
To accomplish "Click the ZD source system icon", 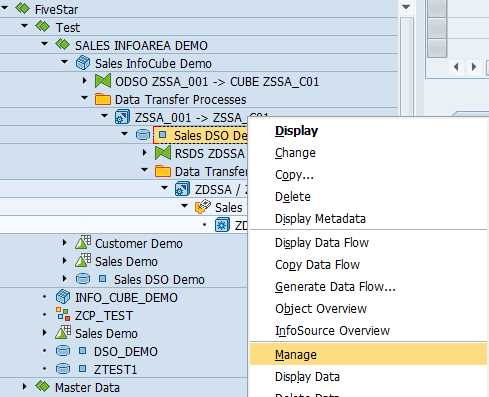I will 222,225.
